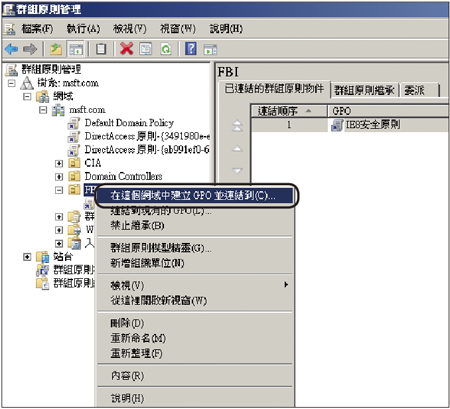Expand the Domain Controllers tree node
This screenshot has height=409, width=450.
(59, 177)
